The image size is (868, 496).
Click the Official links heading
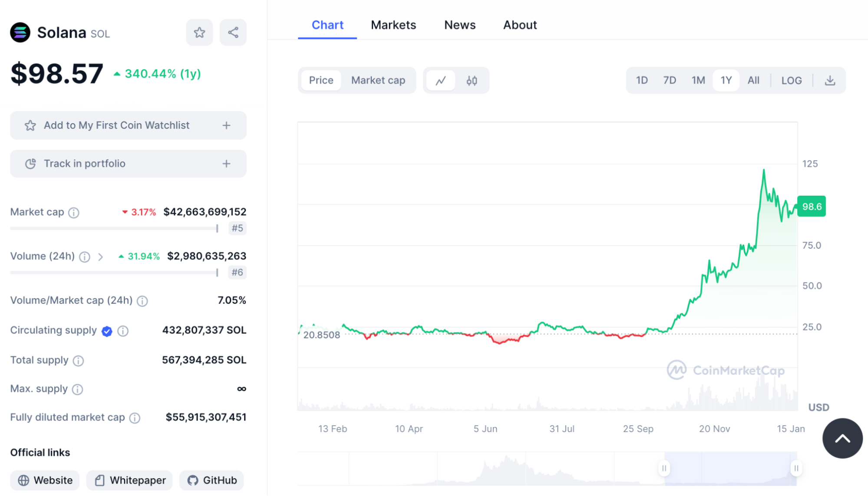coord(40,453)
